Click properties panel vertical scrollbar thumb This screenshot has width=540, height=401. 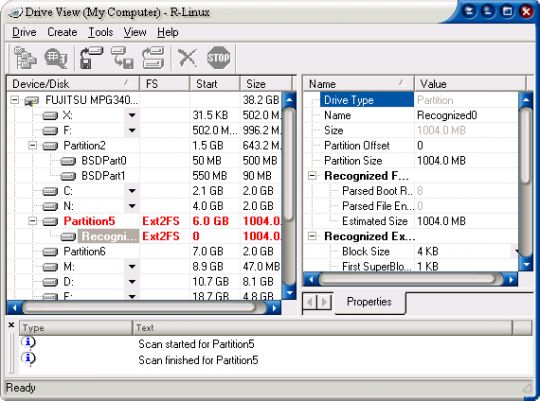click(526, 145)
